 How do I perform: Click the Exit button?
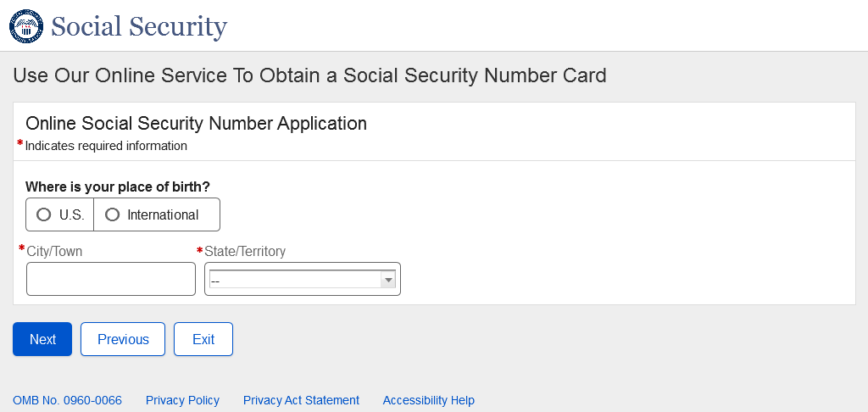click(203, 339)
